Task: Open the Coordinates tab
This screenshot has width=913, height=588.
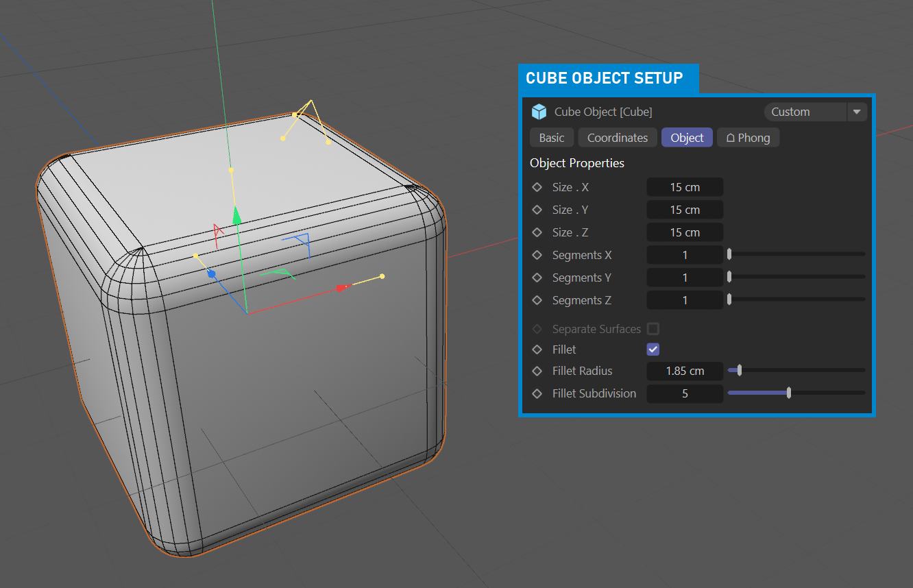Action: (x=618, y=138)
